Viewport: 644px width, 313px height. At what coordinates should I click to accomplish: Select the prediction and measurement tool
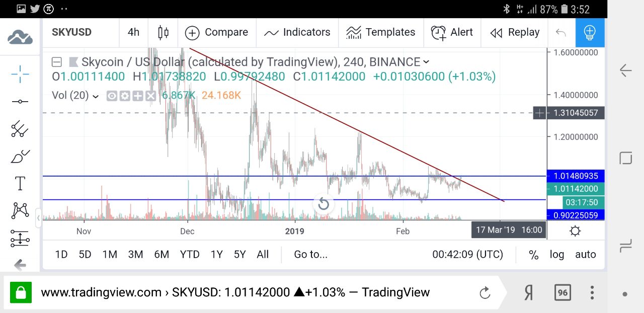coord(20,238)
